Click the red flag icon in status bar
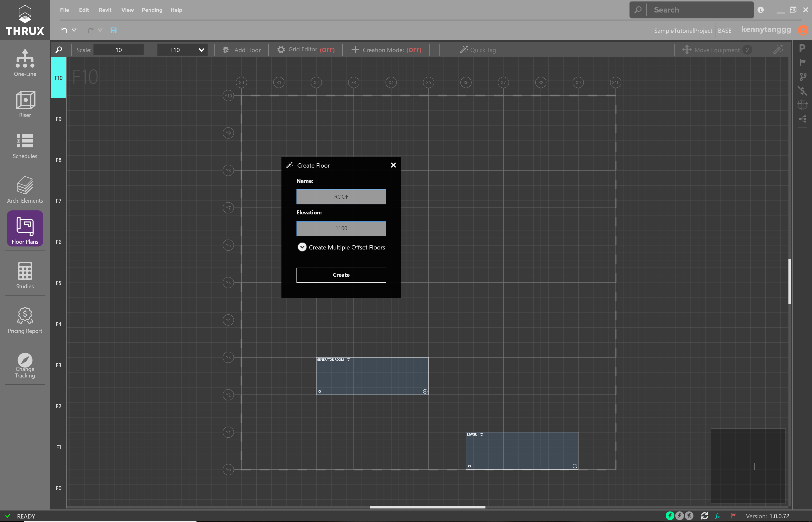The image size is (812, 522). pyautogui.click(x=733, y=515)
